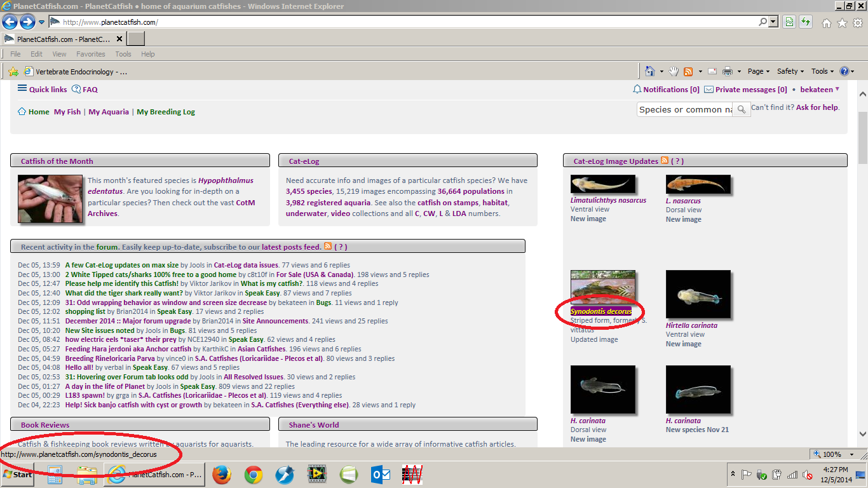Open the LabVIEW taskbar icon
The width and height of the screenshot is (868, 488).
317,475
